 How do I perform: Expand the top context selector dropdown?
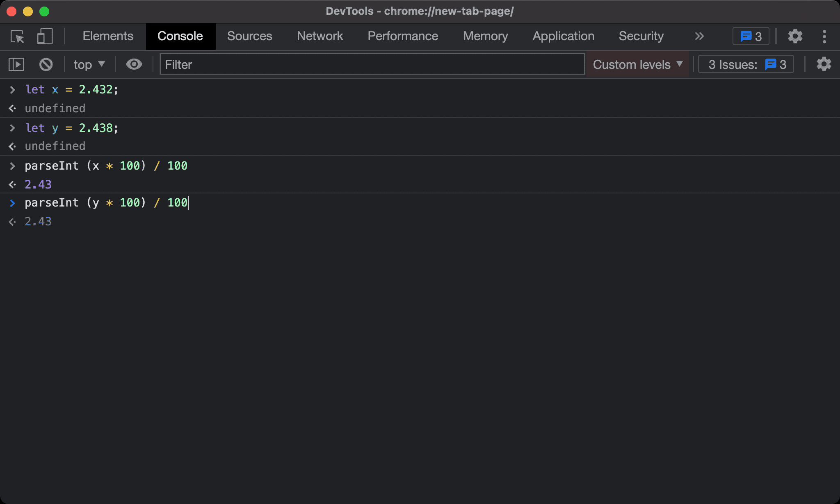[x=89, y=64]
